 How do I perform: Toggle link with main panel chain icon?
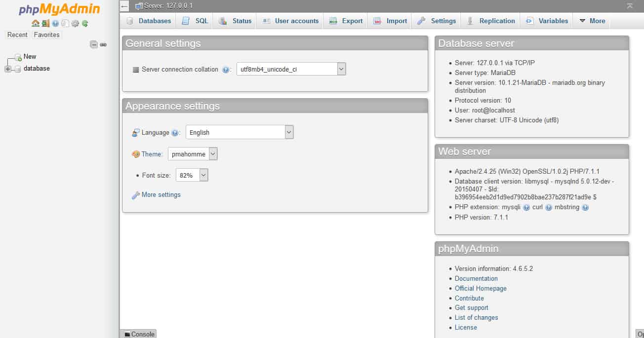103,44
